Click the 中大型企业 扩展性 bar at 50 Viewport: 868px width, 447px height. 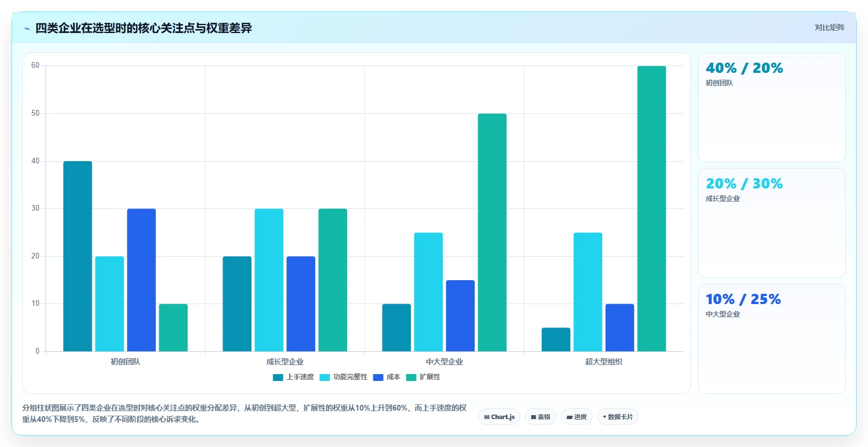[x=492, y=232]
